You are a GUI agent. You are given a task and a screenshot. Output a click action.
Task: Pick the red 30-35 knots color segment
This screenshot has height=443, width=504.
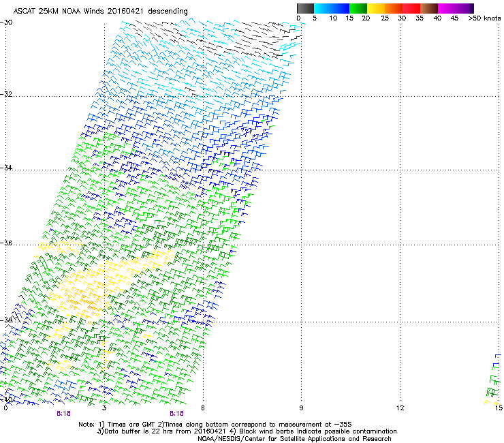(x=411, y=8)
